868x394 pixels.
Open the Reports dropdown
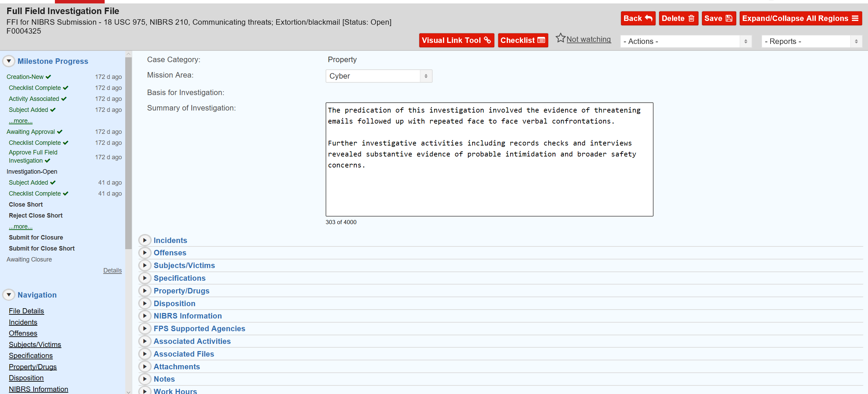tap(811, 42)
